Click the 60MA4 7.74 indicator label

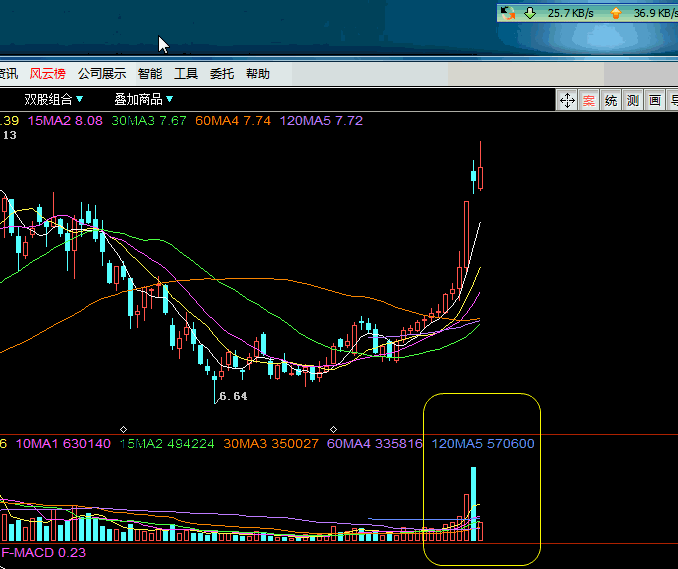pyautogui.click(x=233, y=121)
